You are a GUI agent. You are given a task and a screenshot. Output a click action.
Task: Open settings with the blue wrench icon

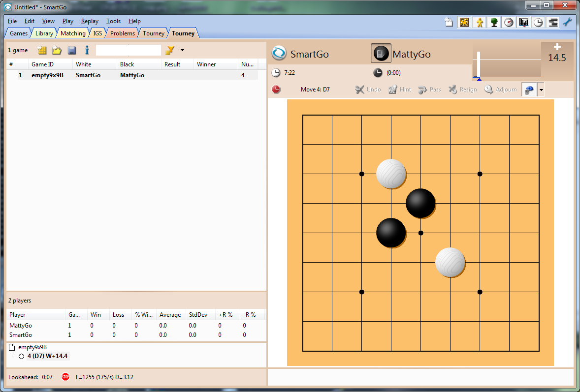(x=567, y=22)
